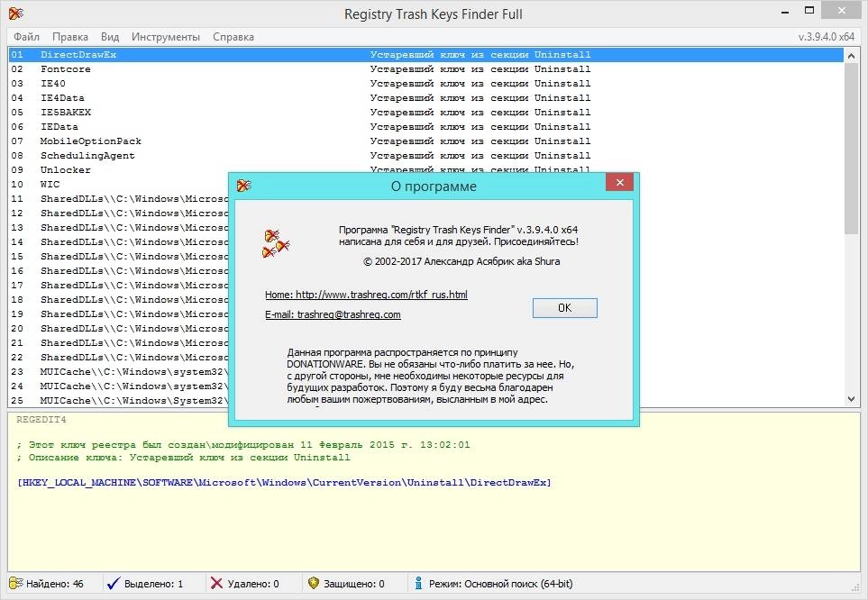Select row 22 SharedDLLs entry
The width and height of the screenshot is (868, 600).
(118, 357)
